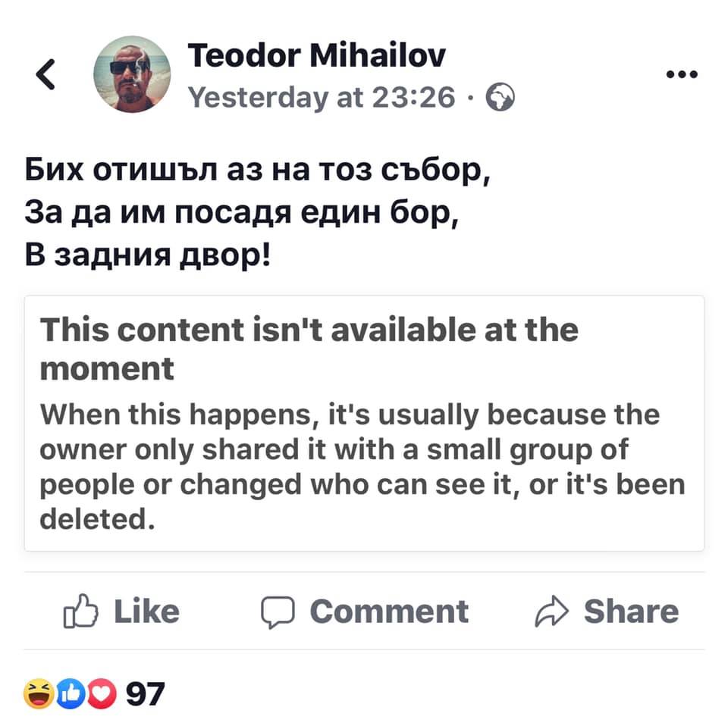Open the list of 97 reactions
The image size is (728, 726).
point(144,693)
